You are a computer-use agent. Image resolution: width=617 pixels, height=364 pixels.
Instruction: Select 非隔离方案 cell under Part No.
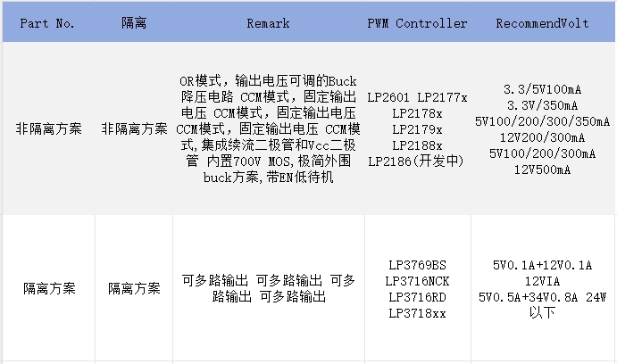(x=49, y=129)
